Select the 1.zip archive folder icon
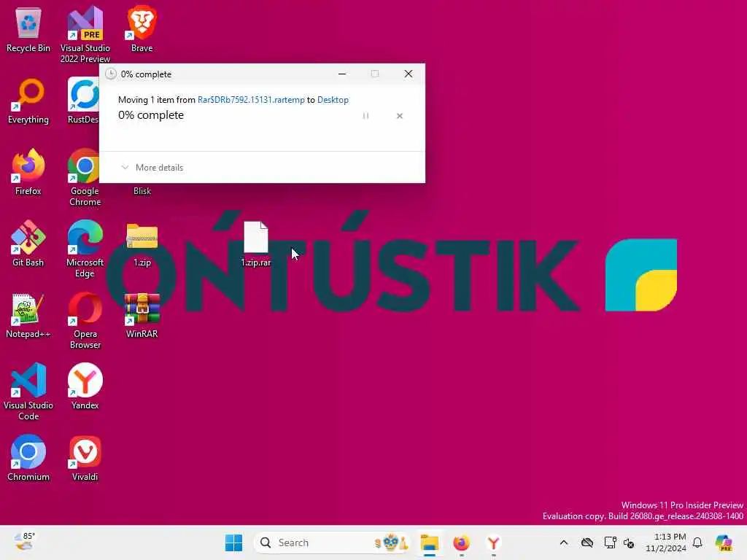This screenshot has height=560, width=747. pyautogui.click(x=142, y=244)
